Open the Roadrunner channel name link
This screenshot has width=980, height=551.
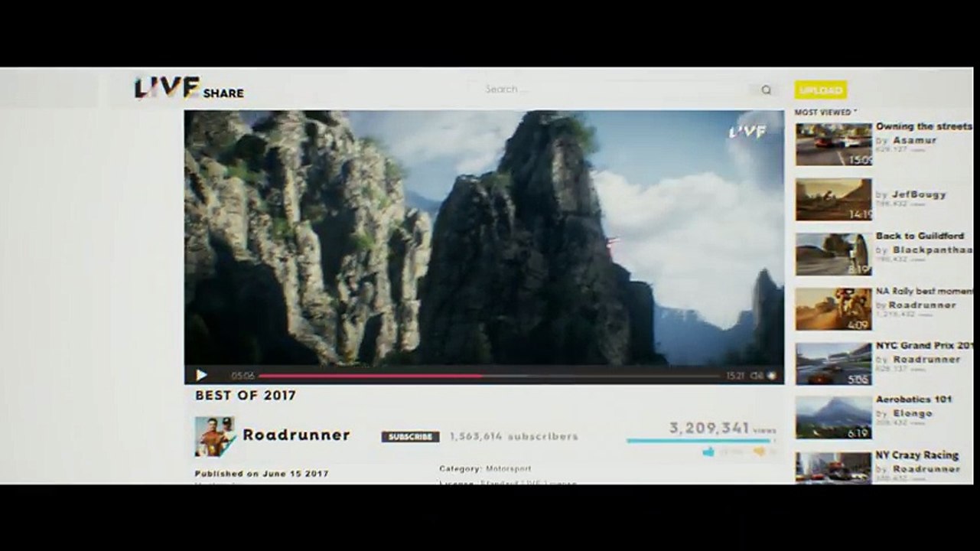[x=296, y=435]
